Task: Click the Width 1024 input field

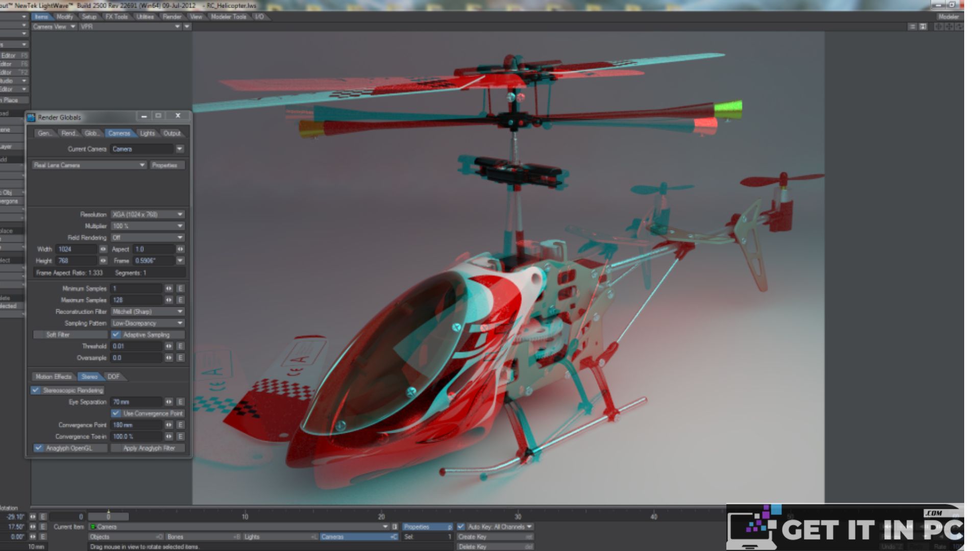Action: point(77,249)
